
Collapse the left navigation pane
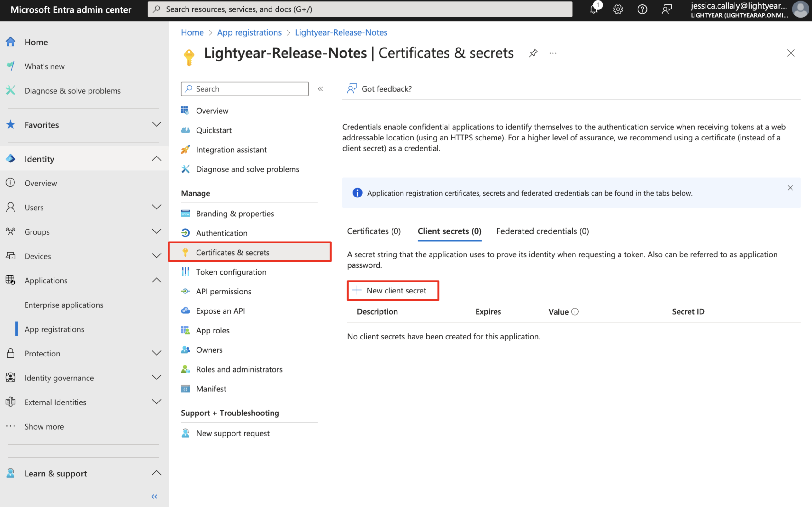(154, 496)
